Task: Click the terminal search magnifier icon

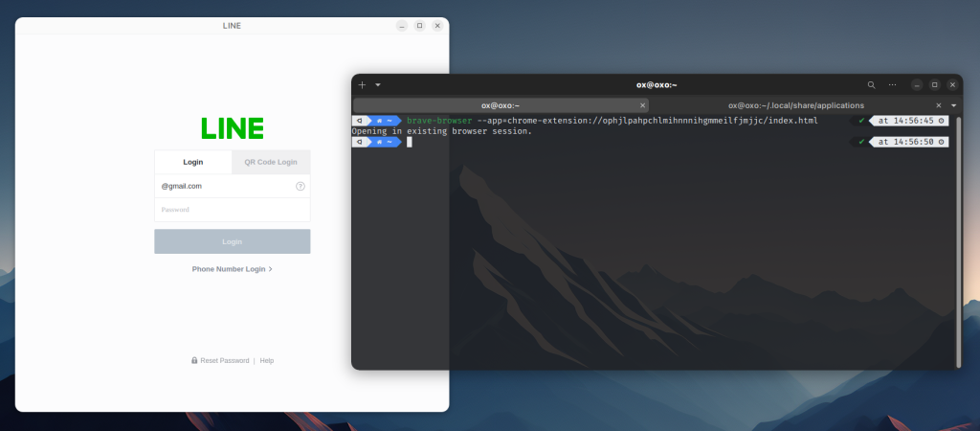Action: pos(871,85)
